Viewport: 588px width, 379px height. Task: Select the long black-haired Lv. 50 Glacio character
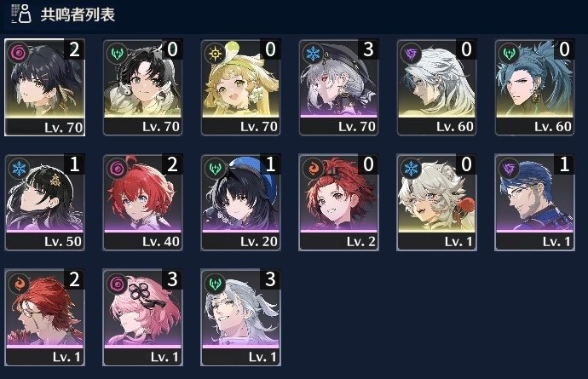click(x=44, y=203)
